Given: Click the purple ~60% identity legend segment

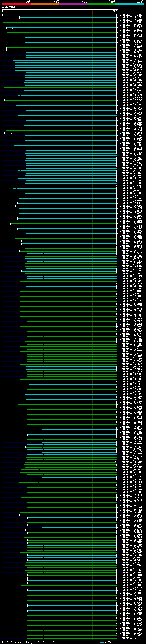Looking at the screenshot, I should click(x=73, y=4).
